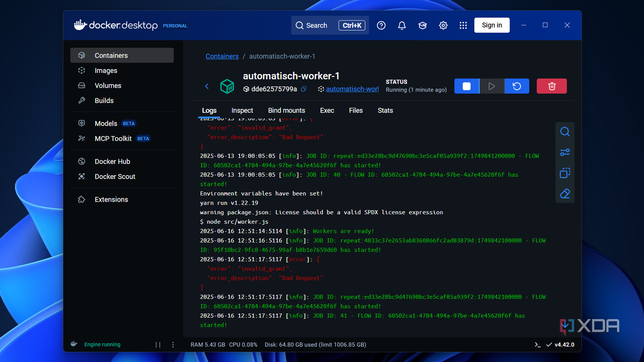Open notifications from the bell icon
Image resolution: width=644 pixels, height=362 pixels.
click(x=402, y=25)
